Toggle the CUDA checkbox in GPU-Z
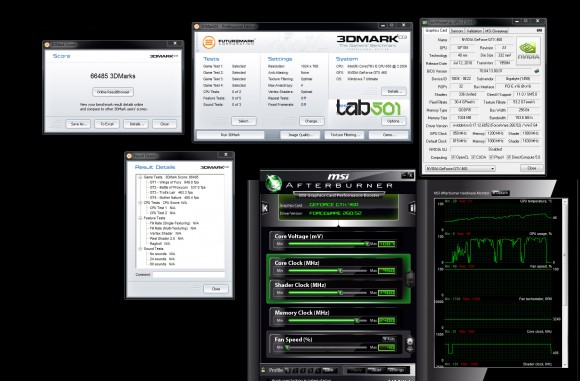 coord(473,157)
